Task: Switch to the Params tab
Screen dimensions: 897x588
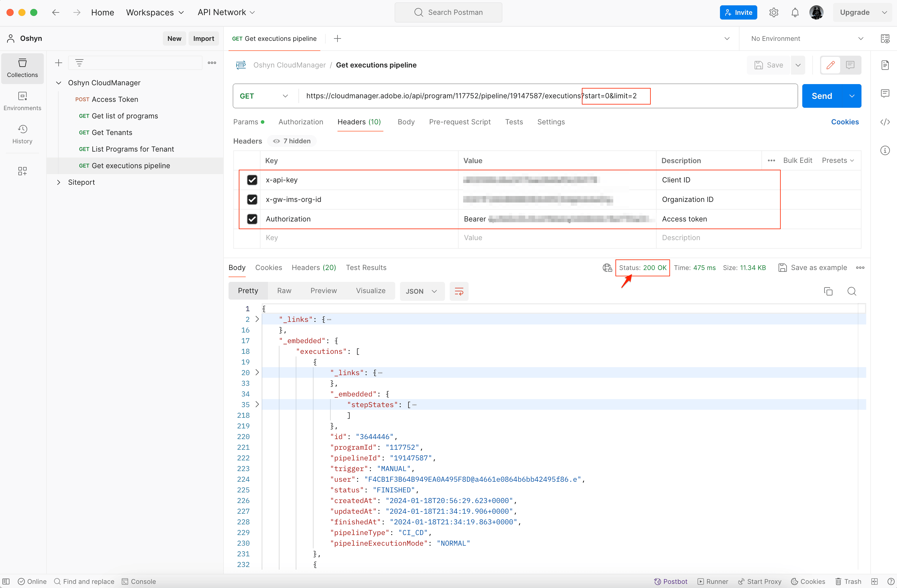Action: tap(249, 122)
